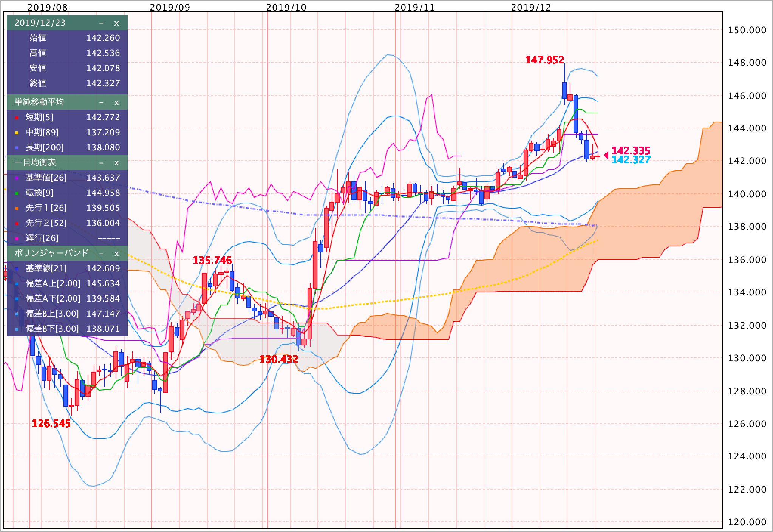773x532 pixels.
Task: Click the 偏差B下[3.00] color marker
Action: click(17, 329)
